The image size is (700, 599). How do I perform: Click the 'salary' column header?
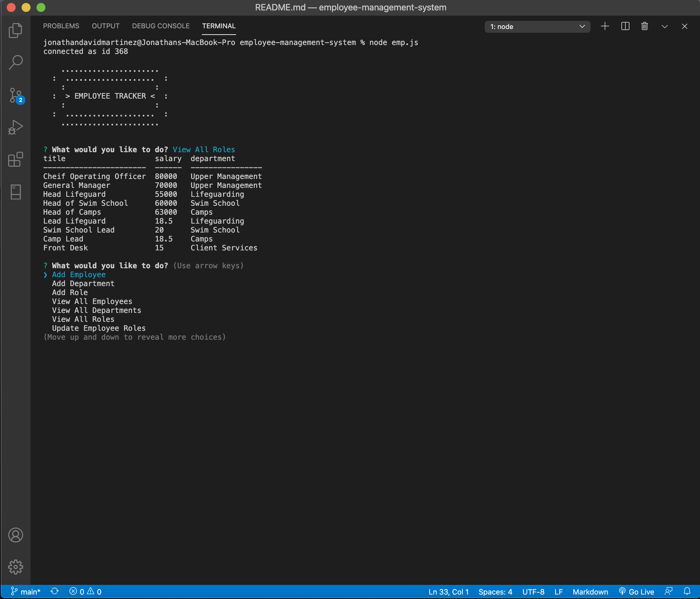pos(168,158)
